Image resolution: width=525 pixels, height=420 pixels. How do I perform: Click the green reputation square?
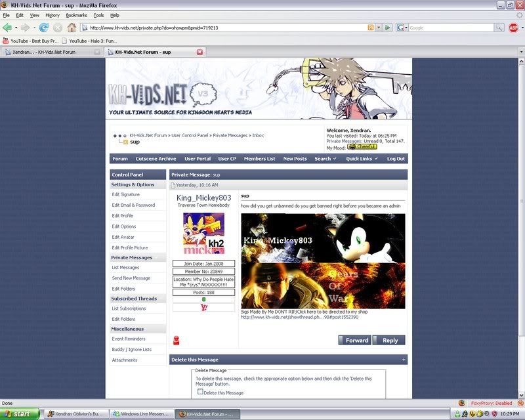203,299
